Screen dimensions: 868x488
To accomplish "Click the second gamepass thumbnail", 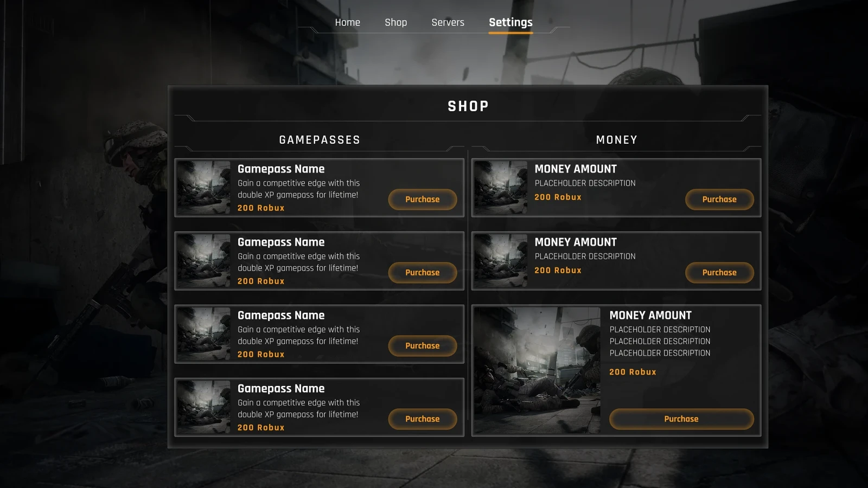I will [204, 261].
